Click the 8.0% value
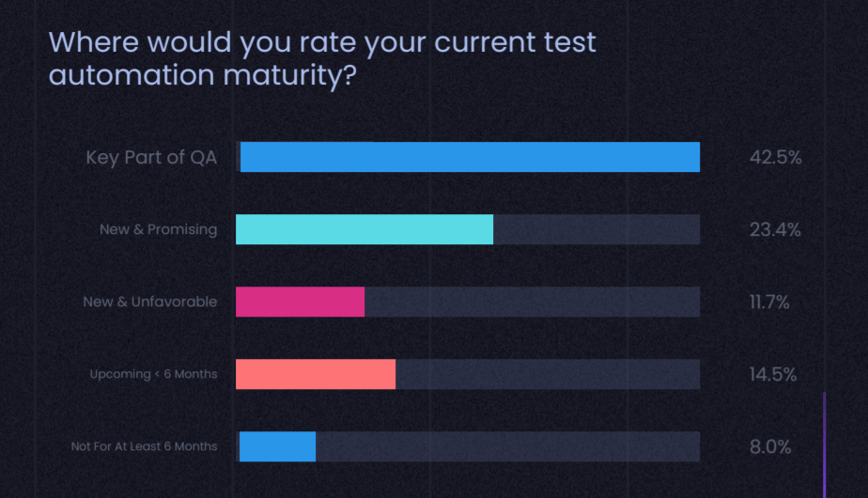Image resolution: width=868 pixels, height=498 pixels. pyautogui.click(x=770, y=446)
